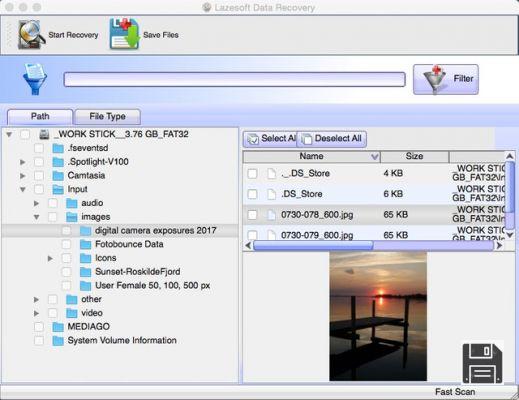
Task: Tick the MEDIAGO folder checkbox
Action: 39,327
